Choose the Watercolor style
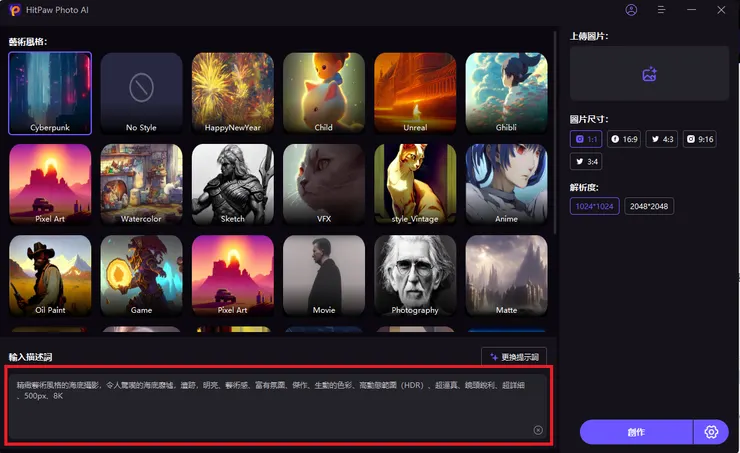 coord(141,184)
